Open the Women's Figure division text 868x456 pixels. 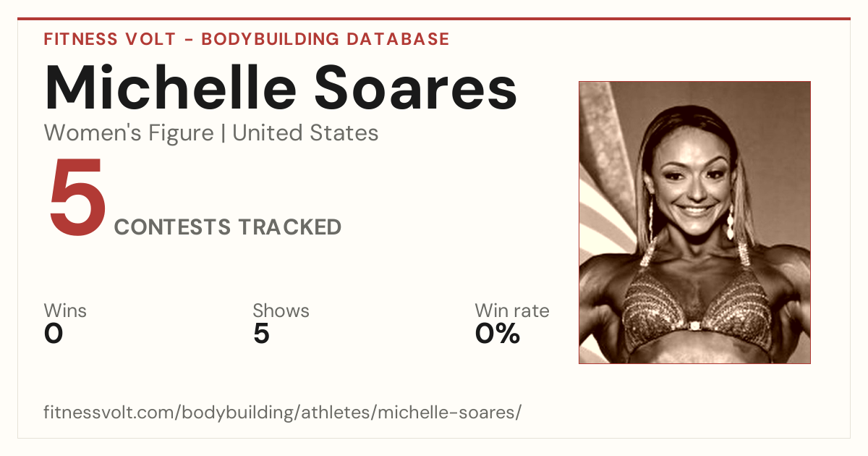point(129,133)
